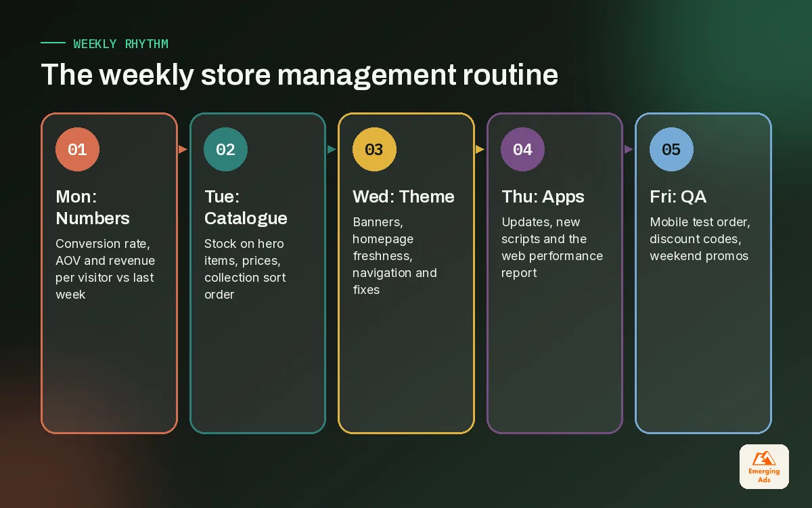
Task: Click the weekly store management routine title
Action: (x=300, y=75)
